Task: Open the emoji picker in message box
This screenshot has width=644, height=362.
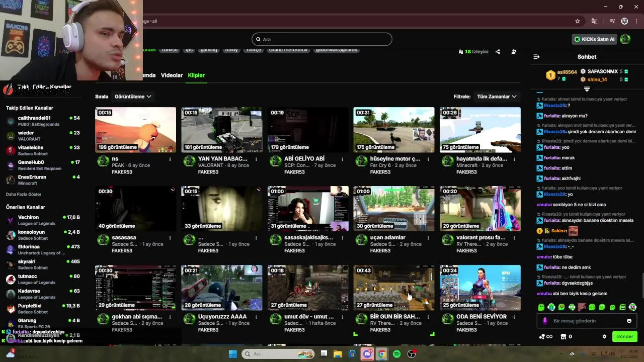Action: (x=629, y=321)
